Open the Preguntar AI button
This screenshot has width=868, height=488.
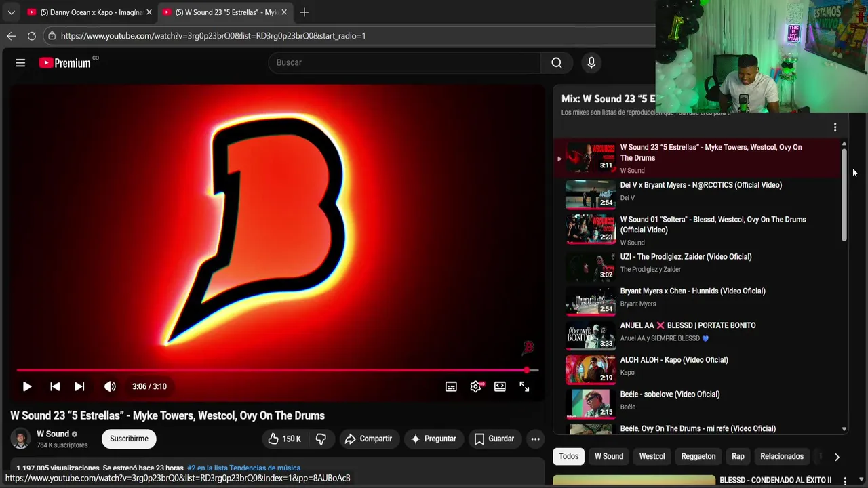pos(433,439)
